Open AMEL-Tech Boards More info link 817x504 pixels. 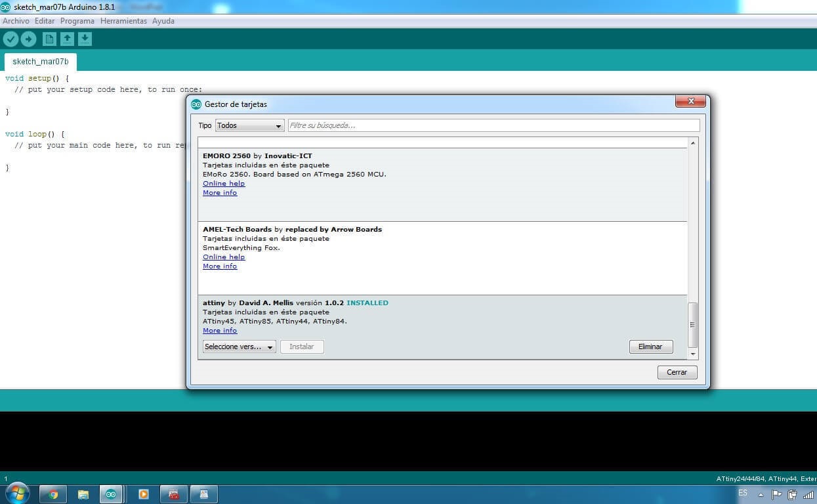click(x=220, y=266)
